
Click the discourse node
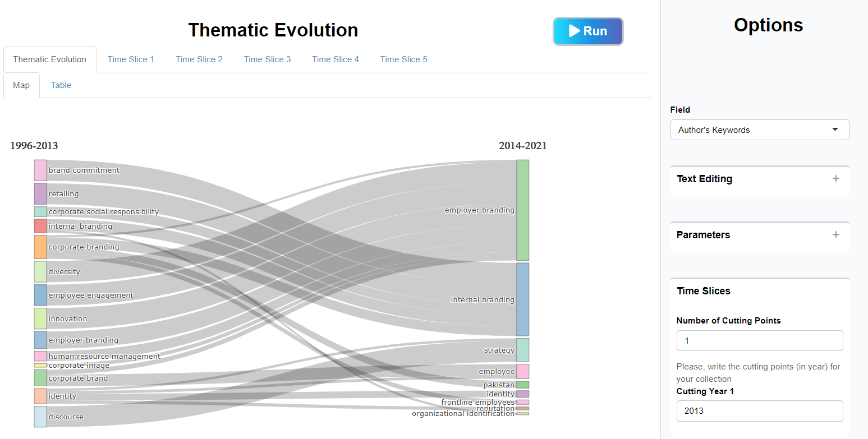click(x=40, y=417)
